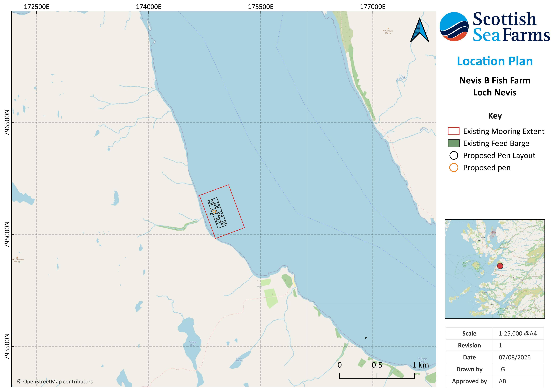Click the black Proposed Pen Layout legend circle
This screenshot has width=555, height=392.
[x=454, y=155]
